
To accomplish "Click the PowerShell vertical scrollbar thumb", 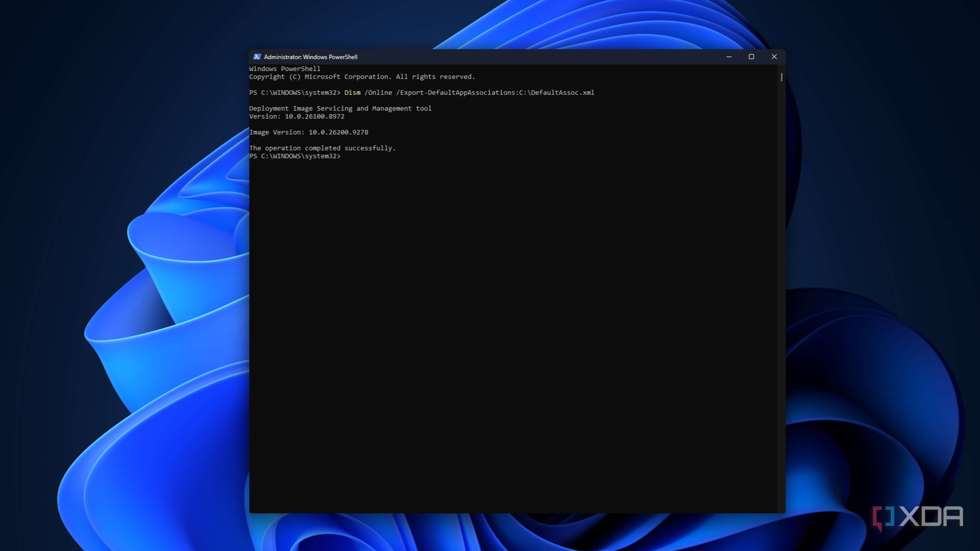I will 782,77.
